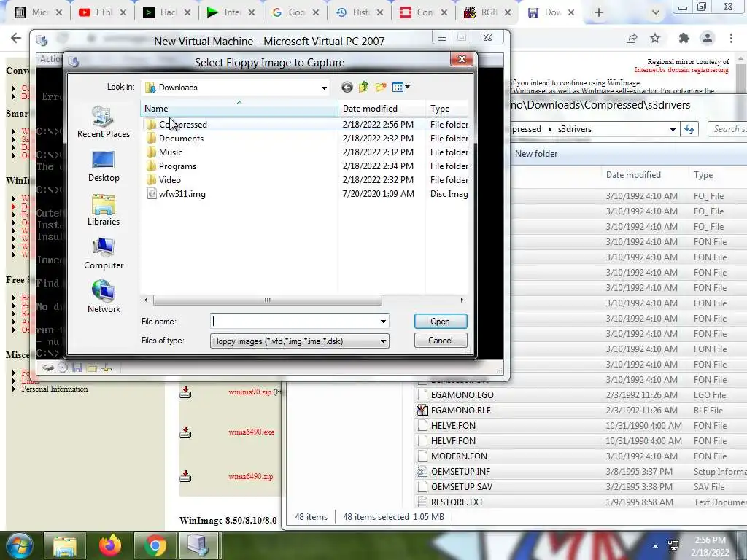Click browser back arrow
Screen dimensions: 747x560
pyautogui.click(x=16, y=38)
